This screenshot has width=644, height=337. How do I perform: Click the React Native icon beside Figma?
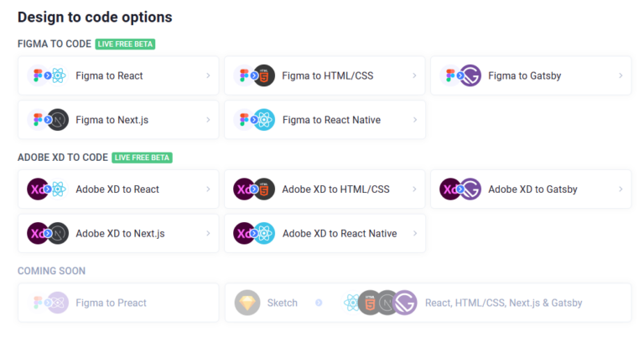pos(264,120)
